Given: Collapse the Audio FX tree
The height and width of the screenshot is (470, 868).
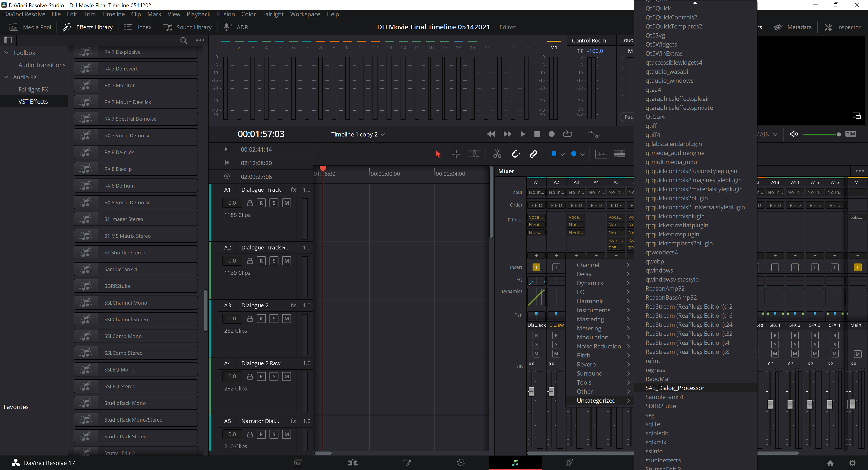Looking at the screenshot, I should tap(6, 77).
